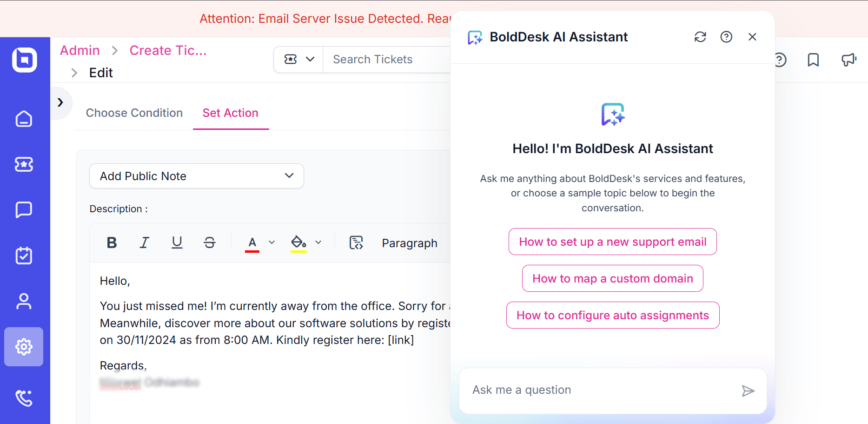Expand the collapsed side panel arrow
Screen dimensions: 868x424
point(60,102)
